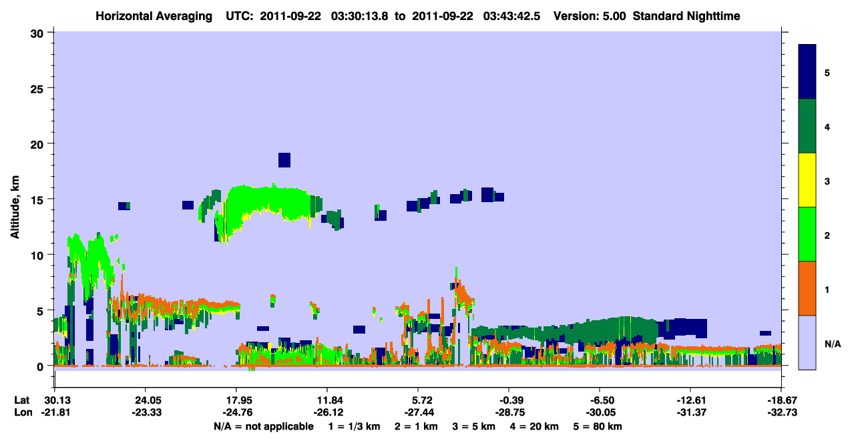
Task: Click 'Standard Nighttime' in the title
Action: pos(686,16)
